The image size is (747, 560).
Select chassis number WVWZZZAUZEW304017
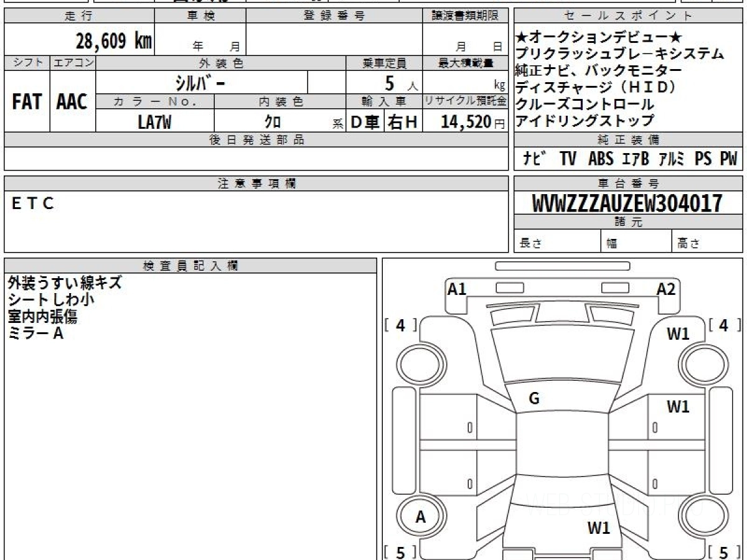point(627,203)
